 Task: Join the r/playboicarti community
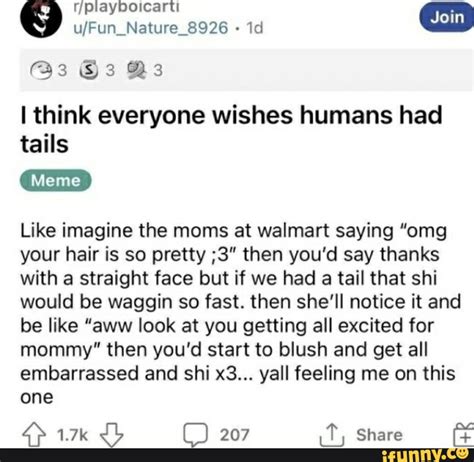447,17
